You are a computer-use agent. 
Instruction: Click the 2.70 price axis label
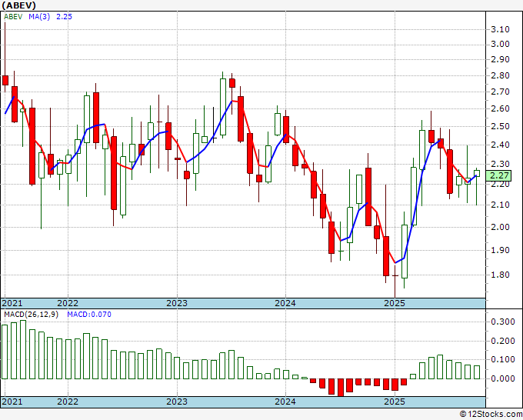(x=500, y=92)
